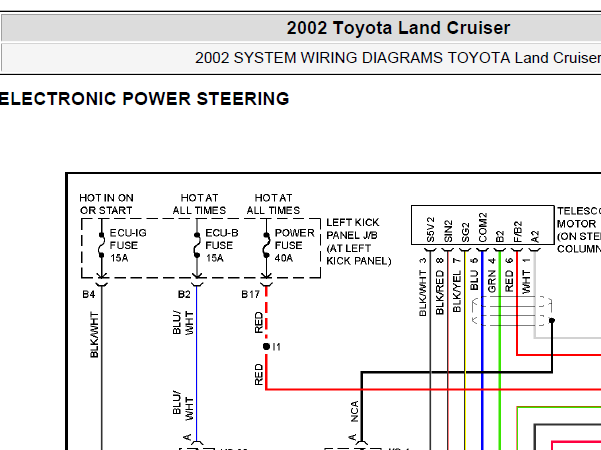The image size is (601, 450).
Task: Click the upper dashed RED wire label
Action: click(x=259, y=322)
